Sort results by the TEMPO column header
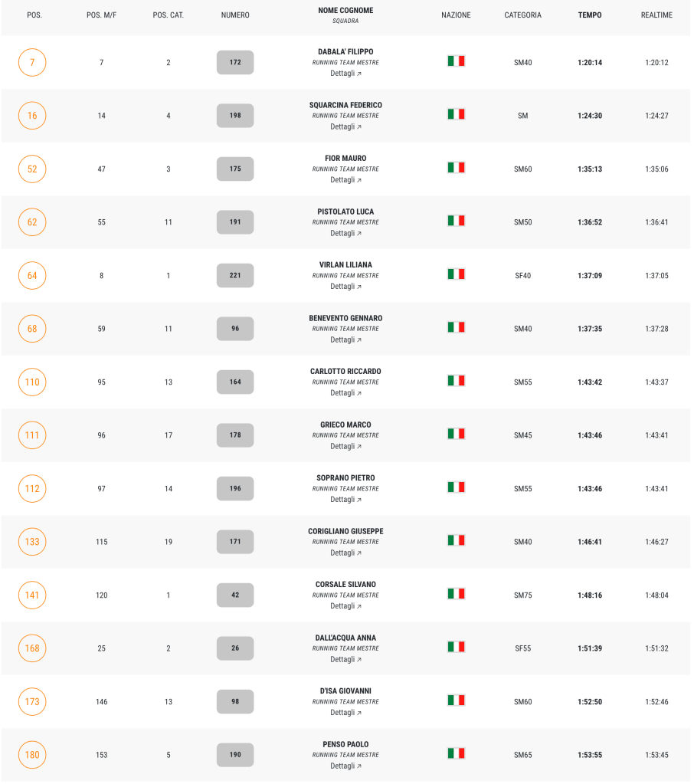 [590, 15]
